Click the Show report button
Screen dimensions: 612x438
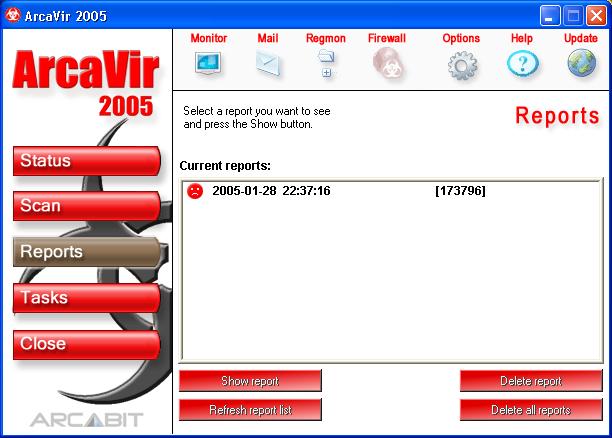250,381
